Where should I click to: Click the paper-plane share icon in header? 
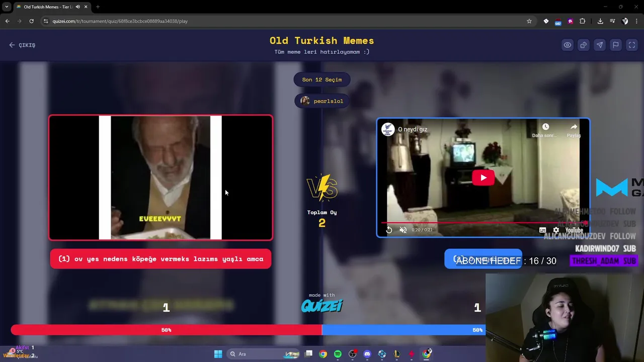(600, 45)
